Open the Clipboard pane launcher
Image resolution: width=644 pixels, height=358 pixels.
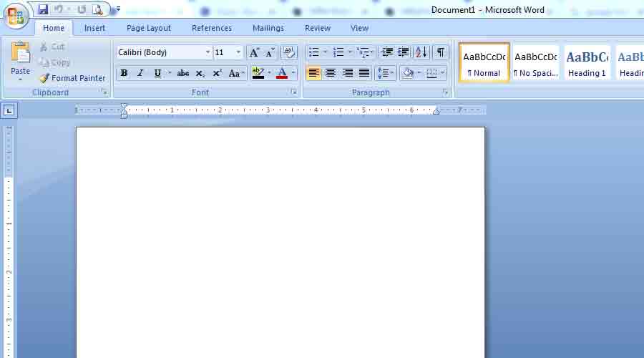104,92
